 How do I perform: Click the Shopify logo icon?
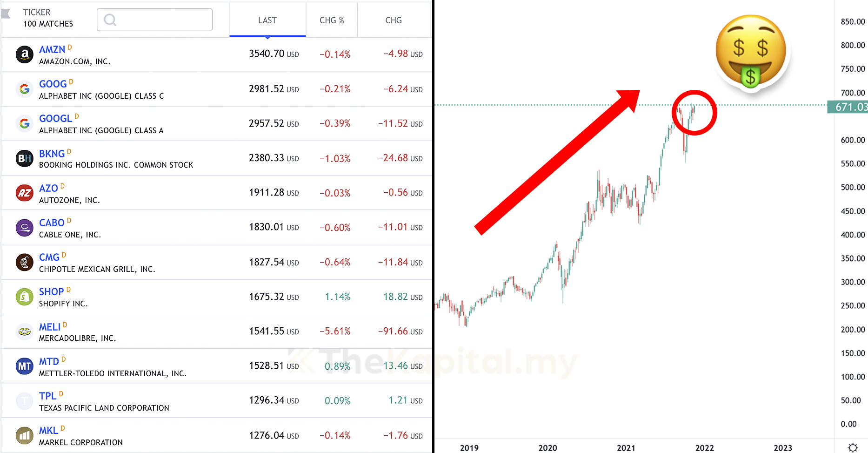25,297
